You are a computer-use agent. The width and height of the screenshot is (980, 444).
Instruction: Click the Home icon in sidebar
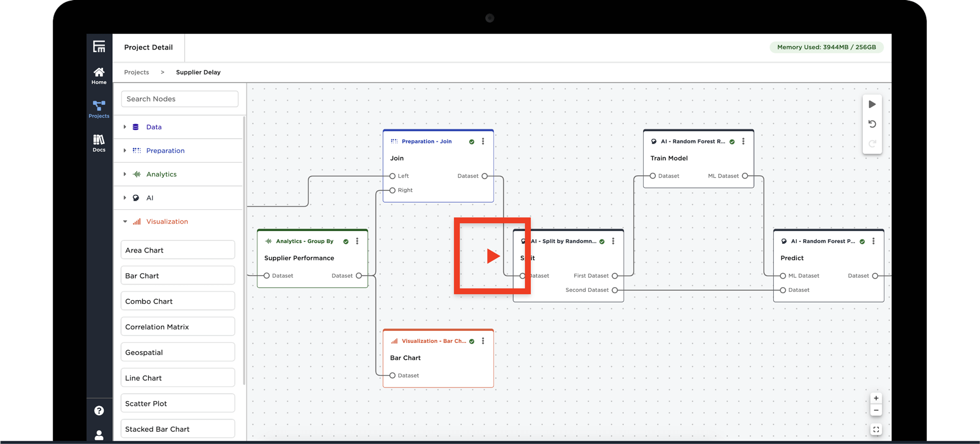(99, 76)
